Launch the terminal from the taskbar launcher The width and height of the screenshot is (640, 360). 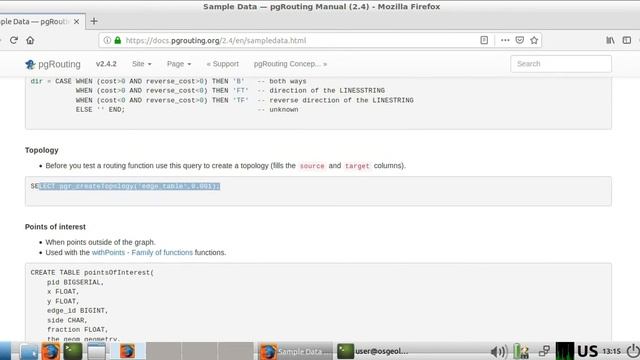[73, 351]
